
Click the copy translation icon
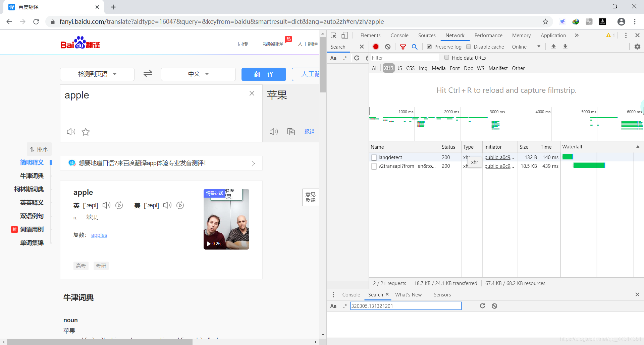(x=291, y=132)
